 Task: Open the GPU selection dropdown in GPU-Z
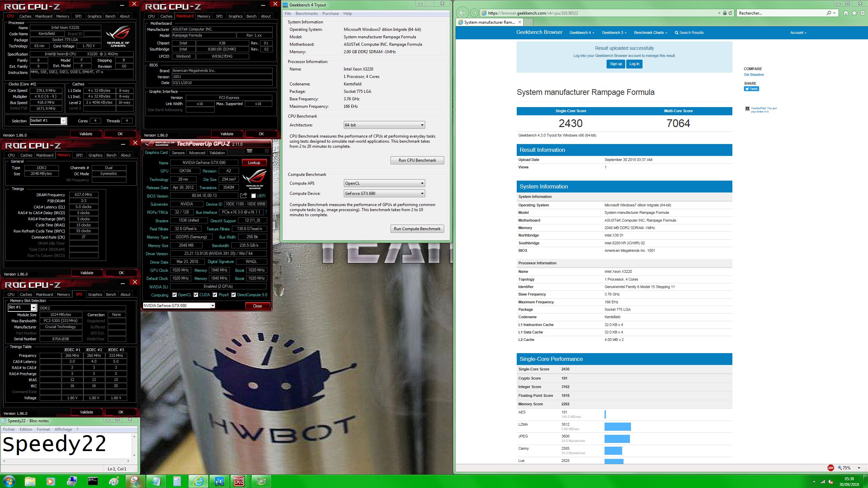tap(179, 306)
